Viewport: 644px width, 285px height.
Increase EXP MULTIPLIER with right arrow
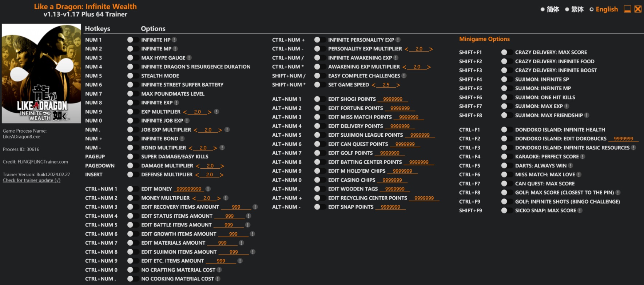tap(210, 112)
